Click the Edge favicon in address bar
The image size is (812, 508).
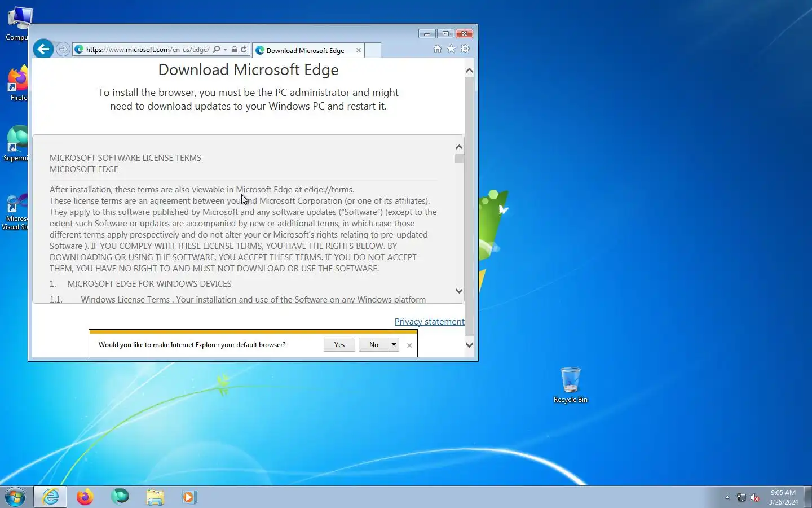click(x=80, y=49)
